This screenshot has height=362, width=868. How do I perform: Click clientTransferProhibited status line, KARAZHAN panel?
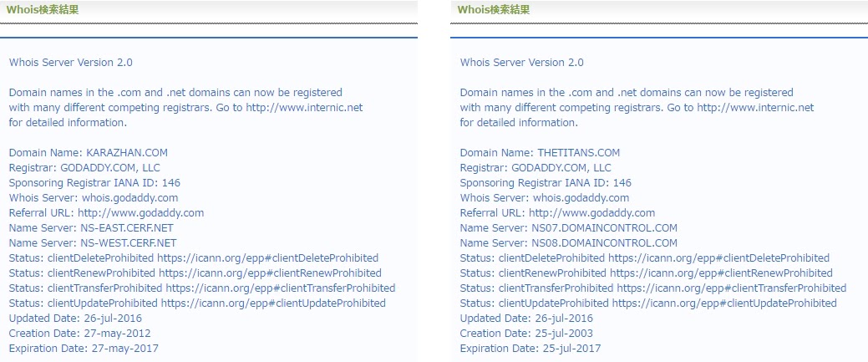202,288
